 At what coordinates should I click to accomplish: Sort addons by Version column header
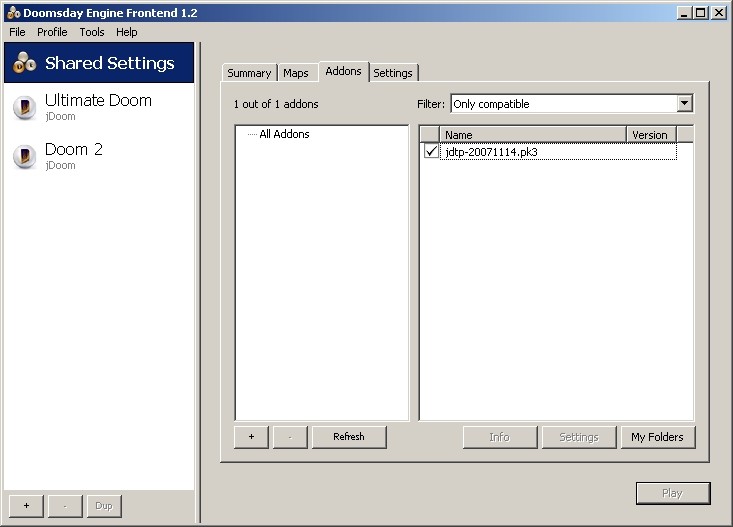click(x=650, y=135)
